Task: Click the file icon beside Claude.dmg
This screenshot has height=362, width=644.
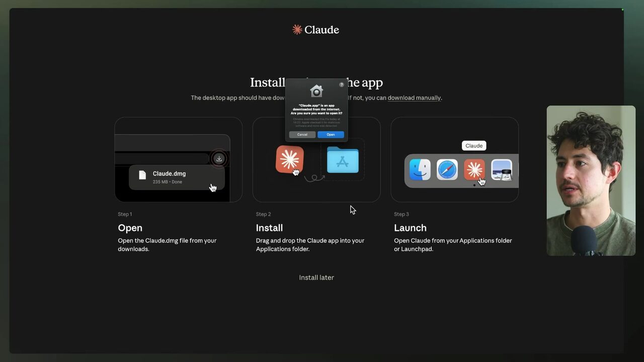Action: coord(142,175)
